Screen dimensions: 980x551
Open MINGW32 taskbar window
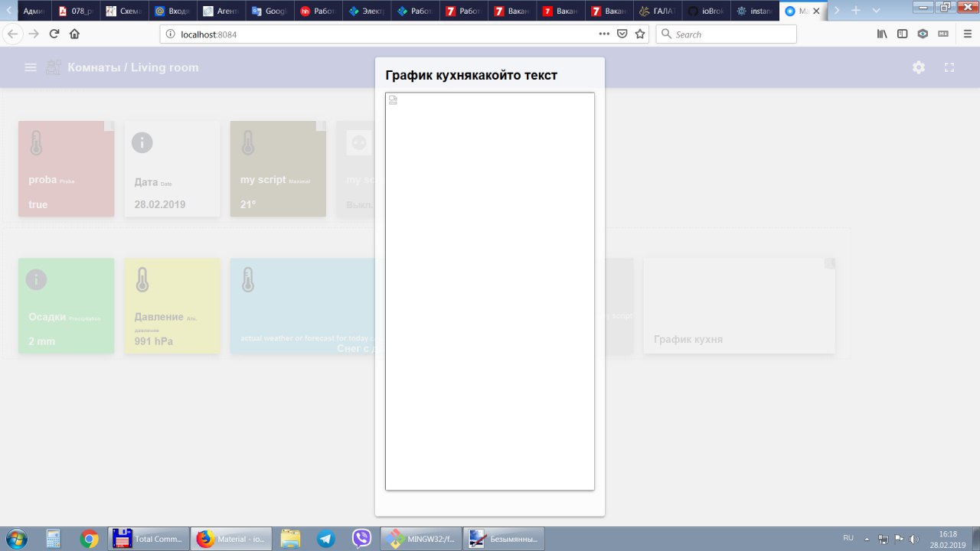tap(420, 539)
